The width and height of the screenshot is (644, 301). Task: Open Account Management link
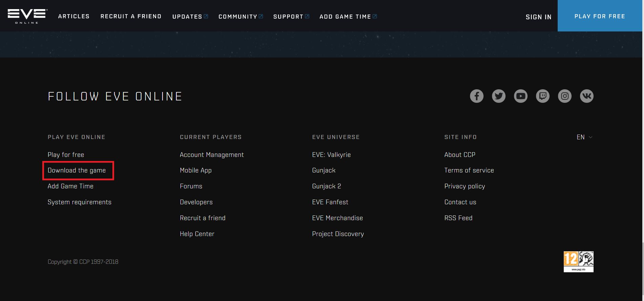[212, 155]
